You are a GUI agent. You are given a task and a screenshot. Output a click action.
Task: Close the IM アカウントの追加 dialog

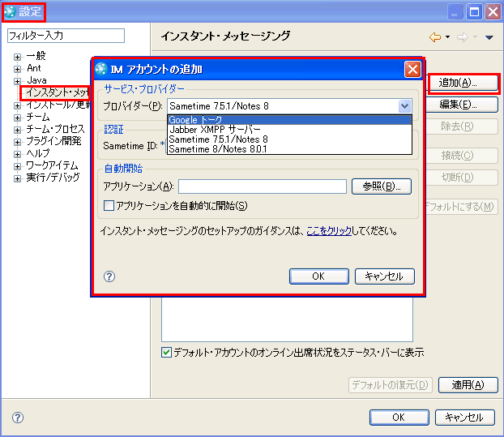pos(412,69)
